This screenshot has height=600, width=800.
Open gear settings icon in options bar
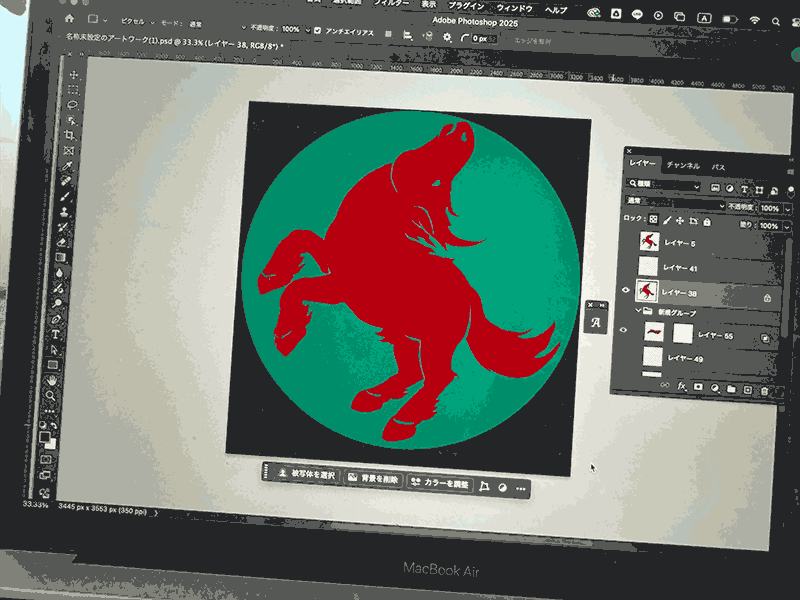click(x=447, y=37)
